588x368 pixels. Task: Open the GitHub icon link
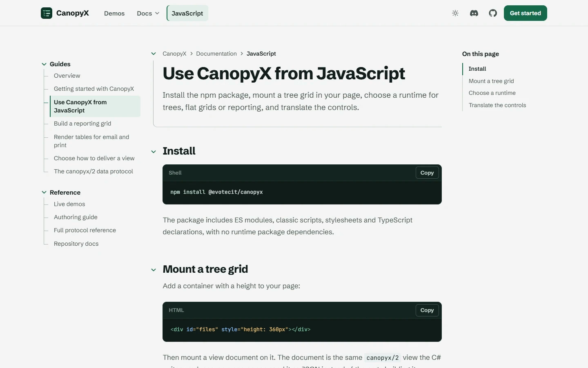point(493,13)
